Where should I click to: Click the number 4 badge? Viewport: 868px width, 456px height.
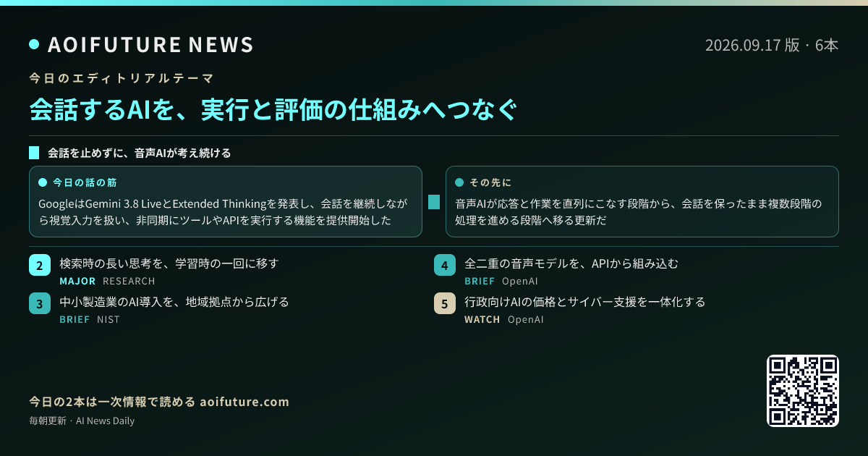(x=445, y=265)
